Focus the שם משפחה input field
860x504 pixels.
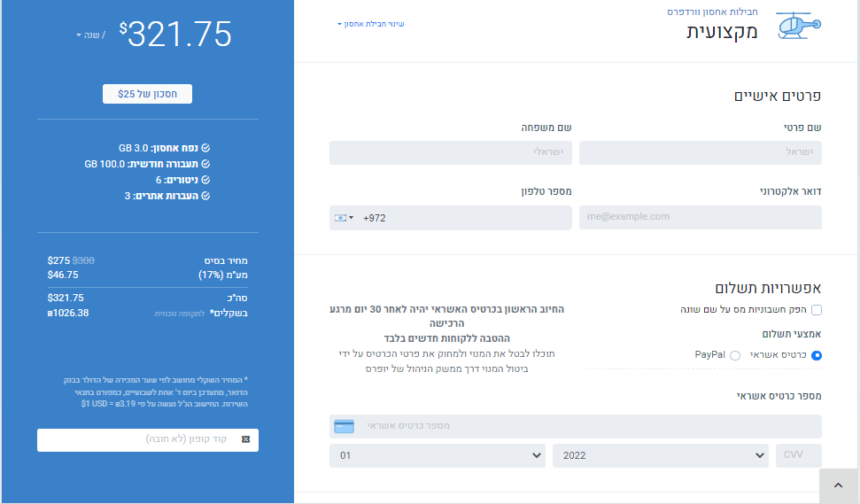450,152
